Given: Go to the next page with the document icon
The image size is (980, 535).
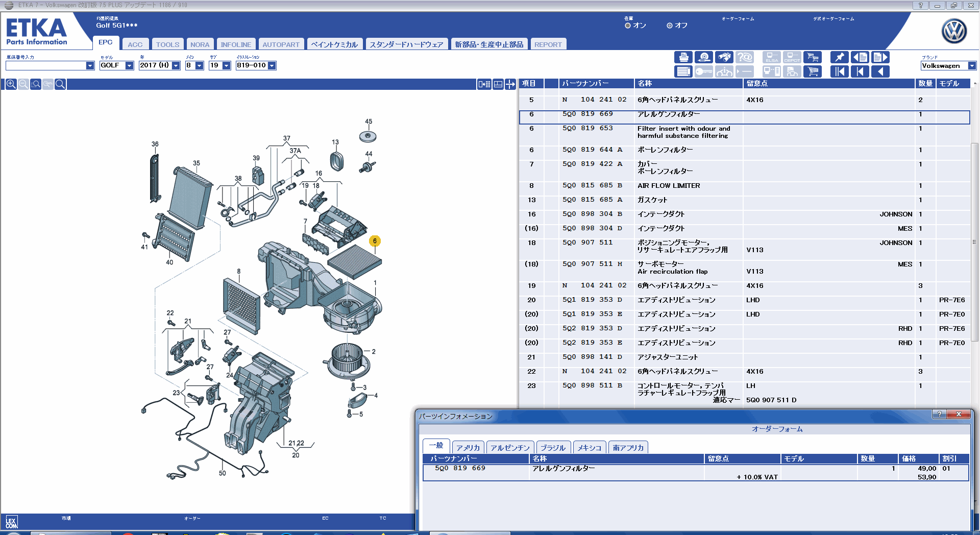Looking at the screenshot, I should pos(880,57).
